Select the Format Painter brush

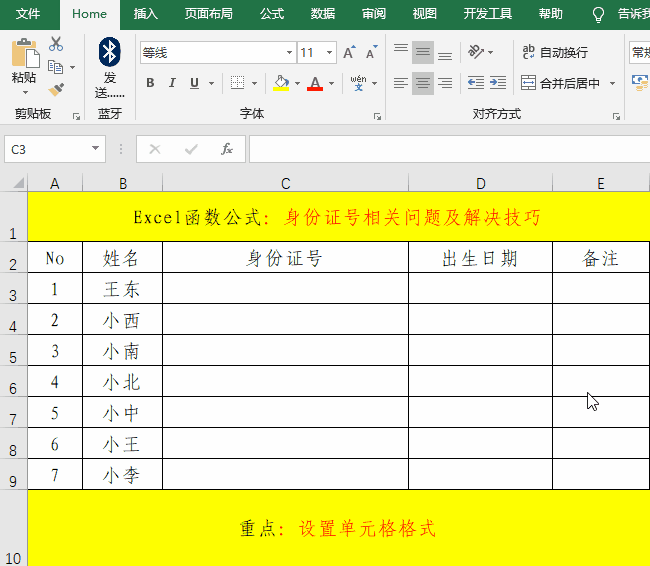56,90
